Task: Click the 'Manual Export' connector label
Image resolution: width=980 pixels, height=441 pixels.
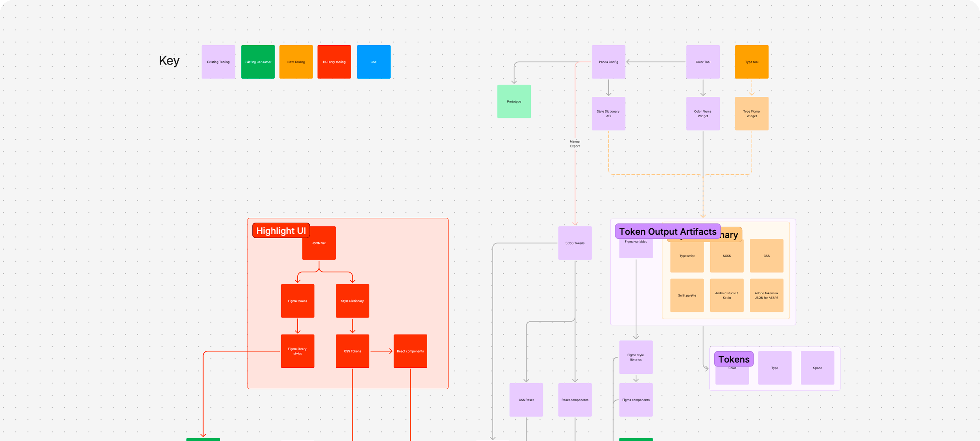Action: point(575,144)
